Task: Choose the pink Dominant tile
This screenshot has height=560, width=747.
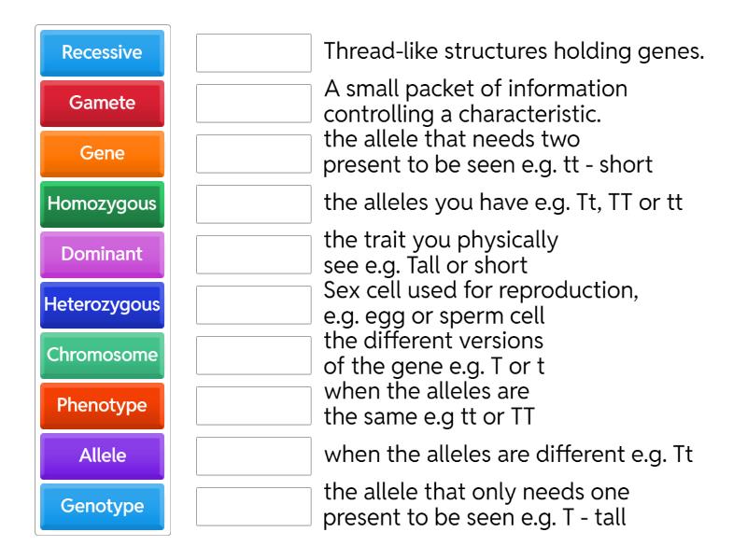Action: coord(102,255)
